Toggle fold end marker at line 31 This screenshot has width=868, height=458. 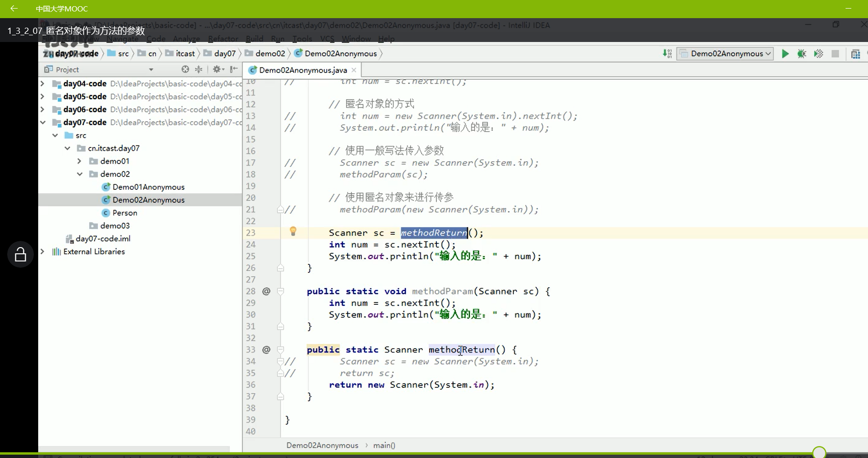[281, 326]
